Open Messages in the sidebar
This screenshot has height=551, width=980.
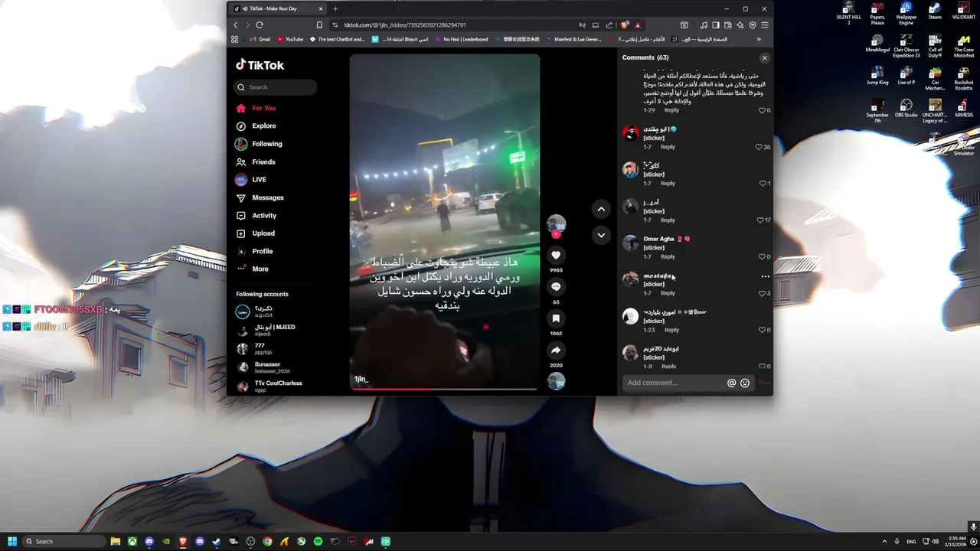[260, 197]
